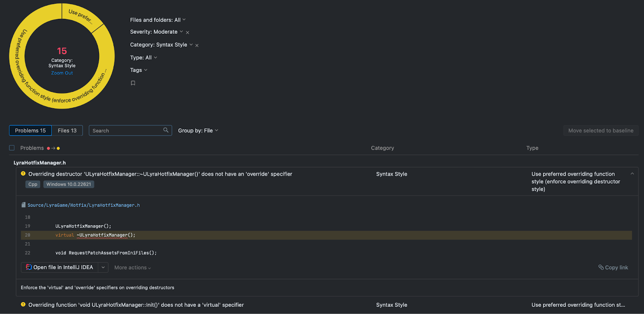Click the Copy link icon
644x314 pixels.
601,267
